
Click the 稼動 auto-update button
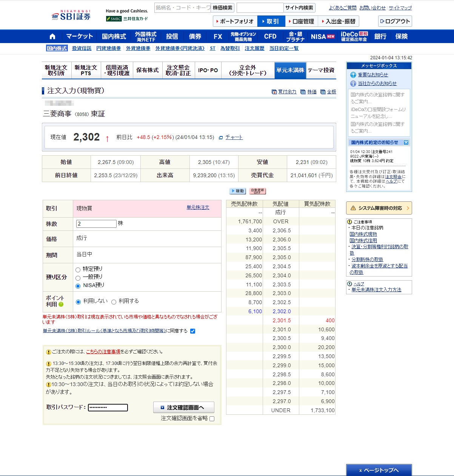(x=238, y=191)
